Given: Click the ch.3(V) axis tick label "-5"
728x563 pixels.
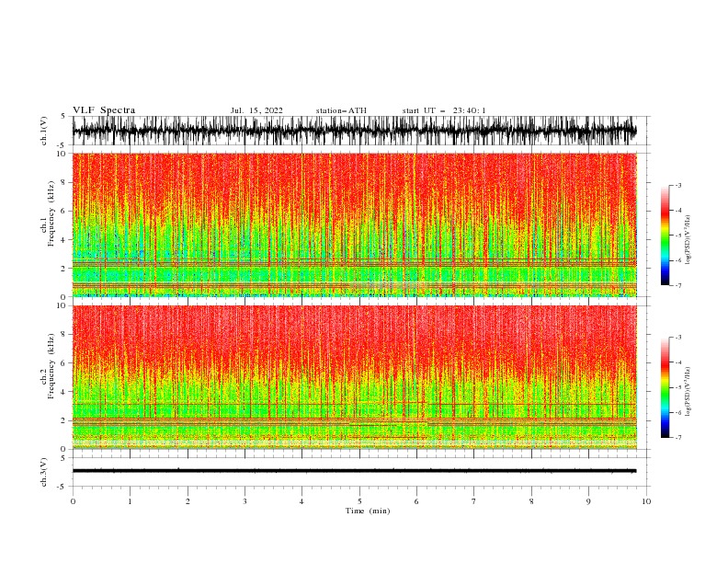Looking at the screenshot, I should (x=63, y=487).
